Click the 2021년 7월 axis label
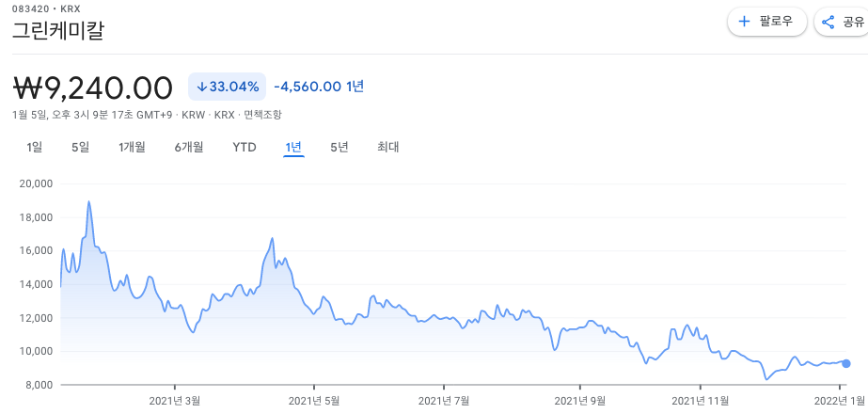The width and height of the screenshot is (868, 414). point(444,401)
